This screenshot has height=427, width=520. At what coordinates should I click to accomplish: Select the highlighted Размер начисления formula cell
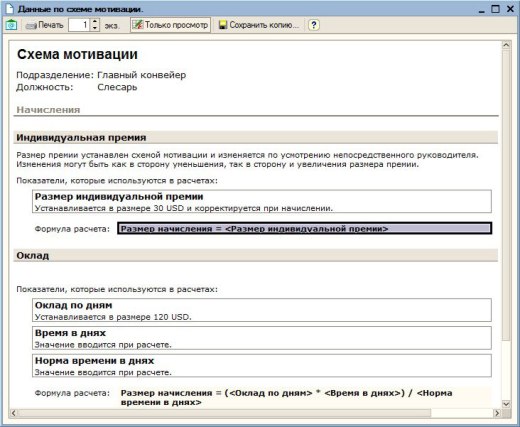[305, 229]
